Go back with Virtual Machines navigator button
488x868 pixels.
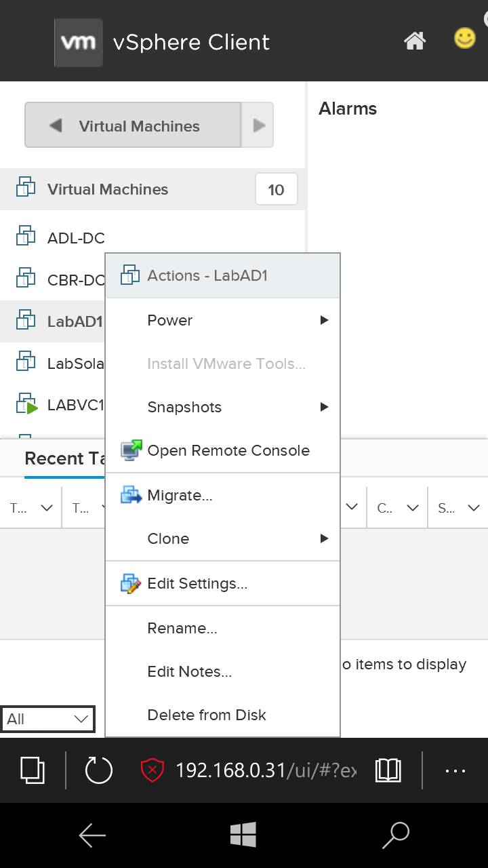(x=133, y=125)
